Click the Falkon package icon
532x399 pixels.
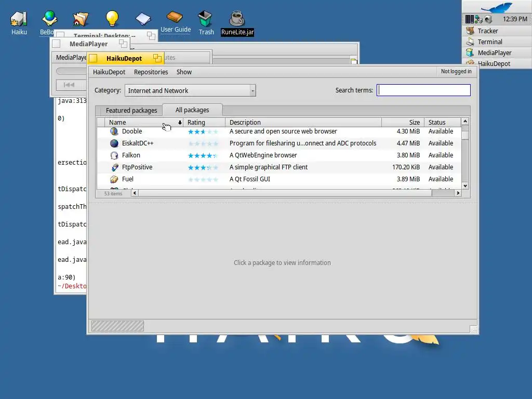pos(114,155)
